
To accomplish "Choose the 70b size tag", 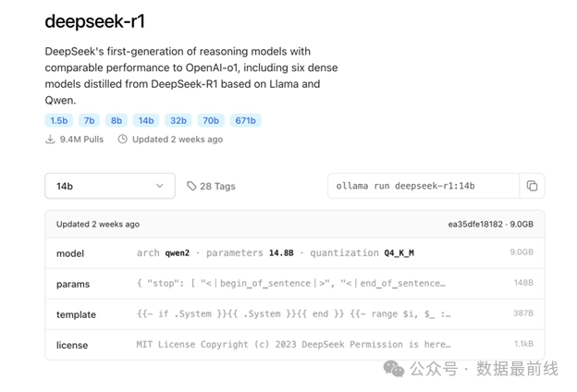I will point(211,120).
